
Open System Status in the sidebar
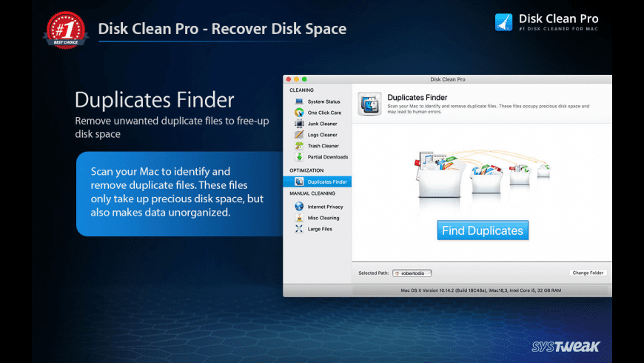coord(323,101)
